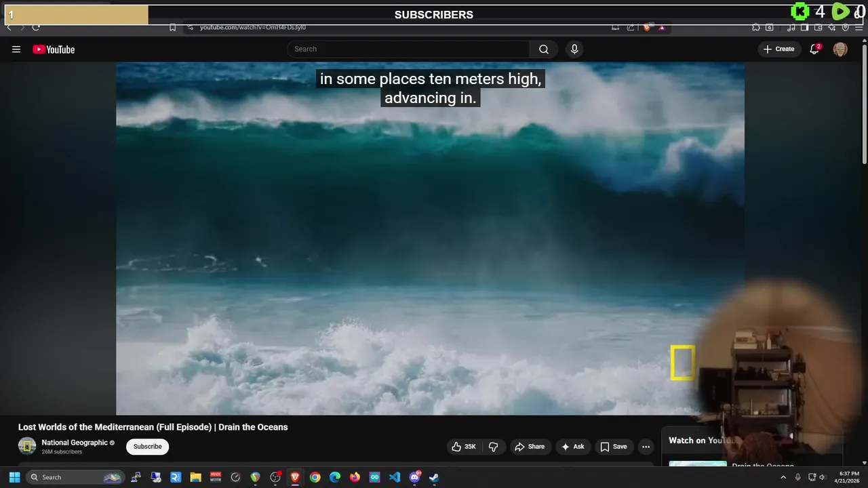The height and width of the screenshot is (488, 868).
Task: Open Leo AI sparkle icon
Action: (x=831, y=27)
